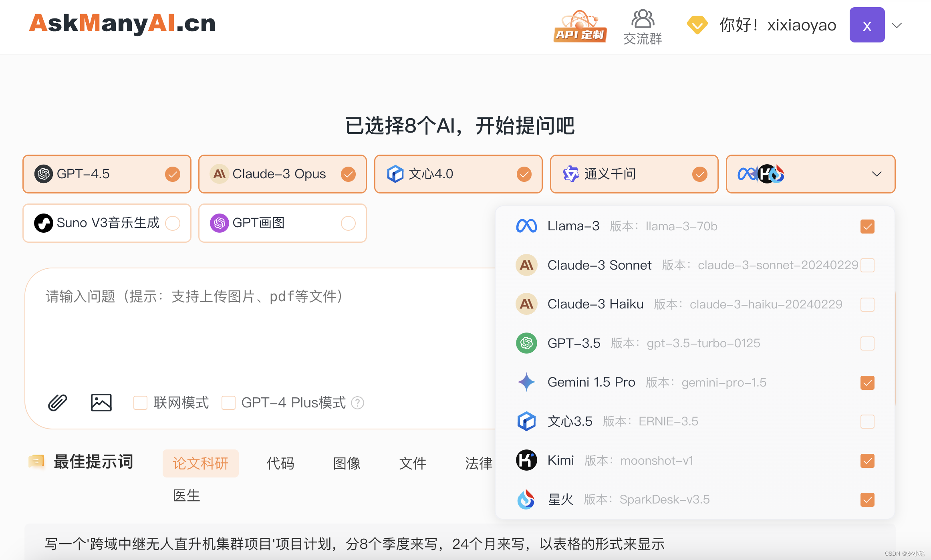Uncheck the Claude-3 Opus toggle
The width and height of the screenshot is (931, 560).
[x=348, y=174]
